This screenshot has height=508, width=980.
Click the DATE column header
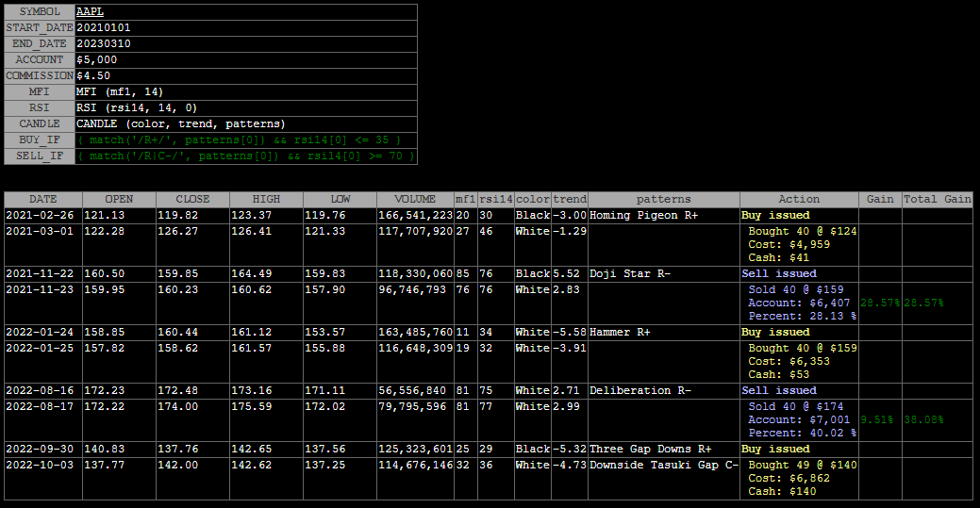[43, 199]
